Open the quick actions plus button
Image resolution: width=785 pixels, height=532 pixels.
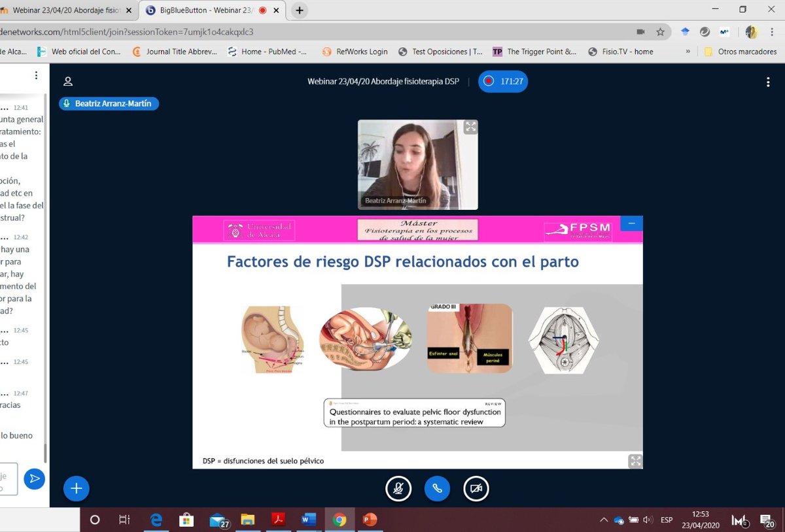[x=76, y=488]
